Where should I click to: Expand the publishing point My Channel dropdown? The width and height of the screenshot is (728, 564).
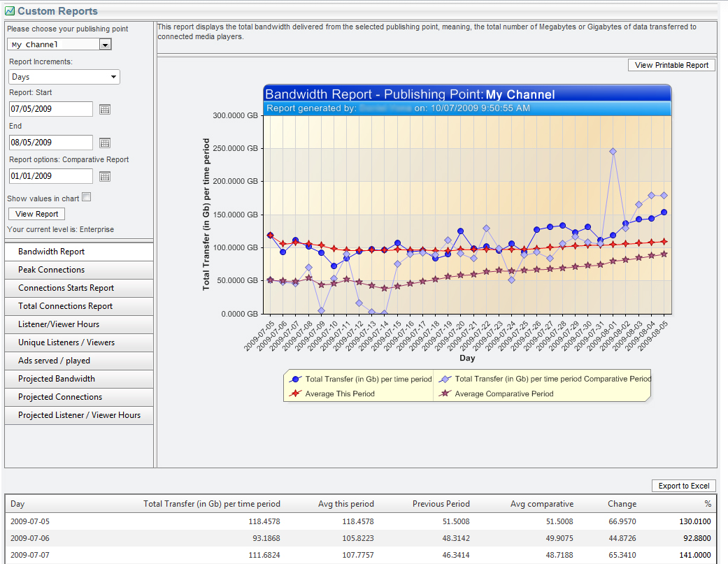click(105, 45)
